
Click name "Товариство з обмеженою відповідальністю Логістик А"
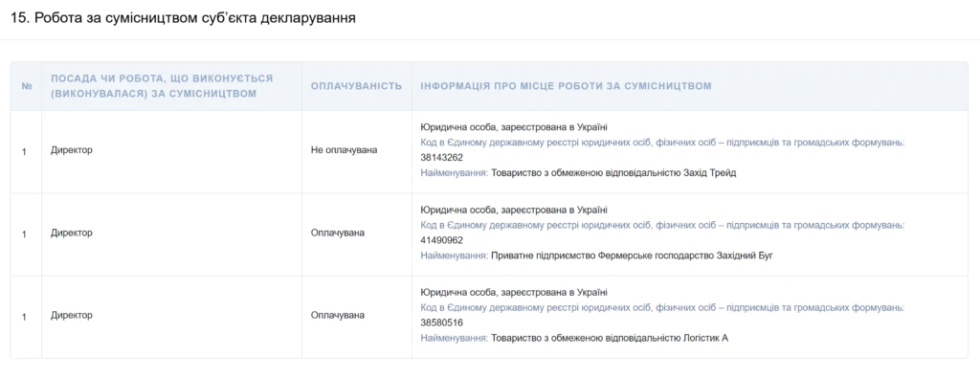coord(610,338)
